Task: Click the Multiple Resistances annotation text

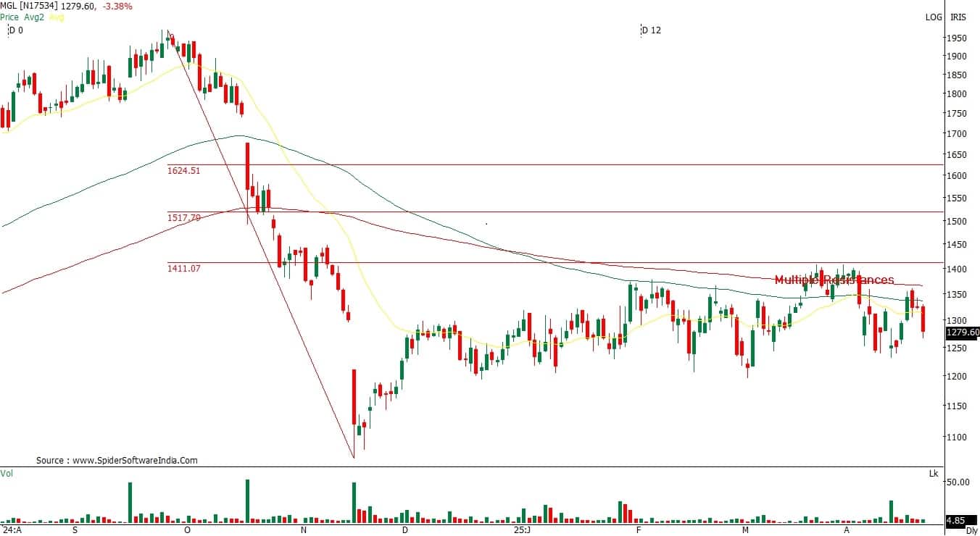Action: [834, 280]
